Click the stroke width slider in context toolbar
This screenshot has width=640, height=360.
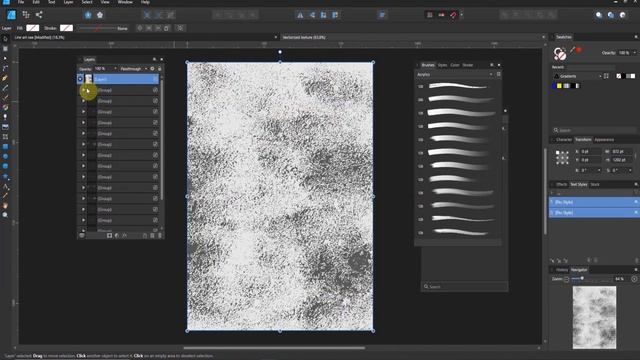point(97,28)
